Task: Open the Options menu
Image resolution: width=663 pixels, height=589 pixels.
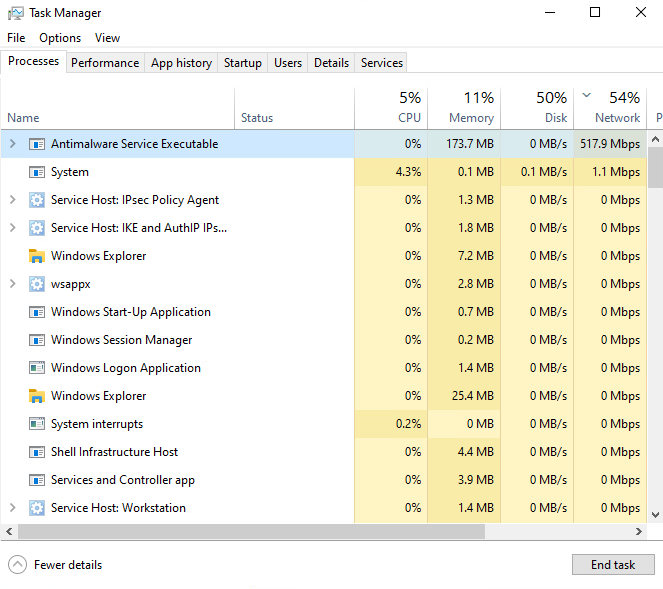Action: 60,38
